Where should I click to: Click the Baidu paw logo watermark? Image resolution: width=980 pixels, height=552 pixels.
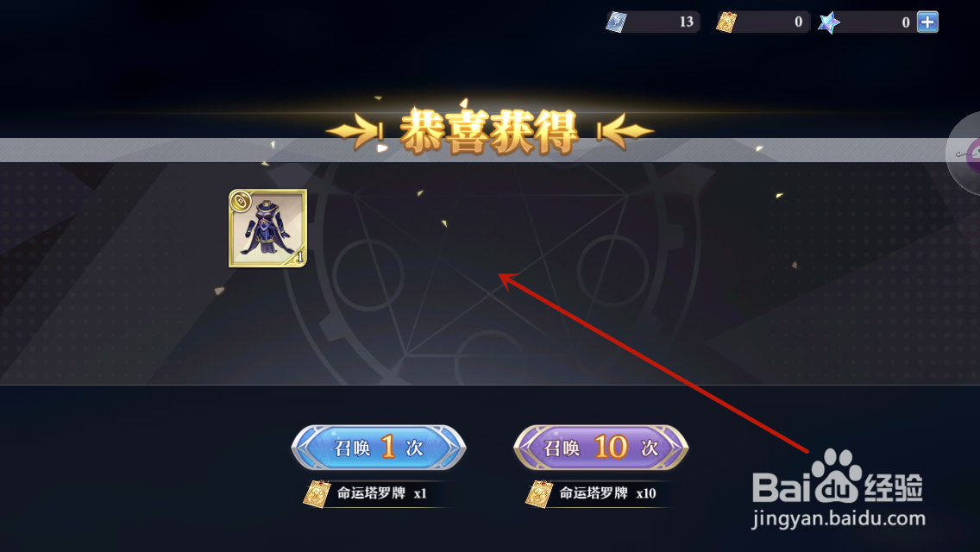[x=836, y=475]
